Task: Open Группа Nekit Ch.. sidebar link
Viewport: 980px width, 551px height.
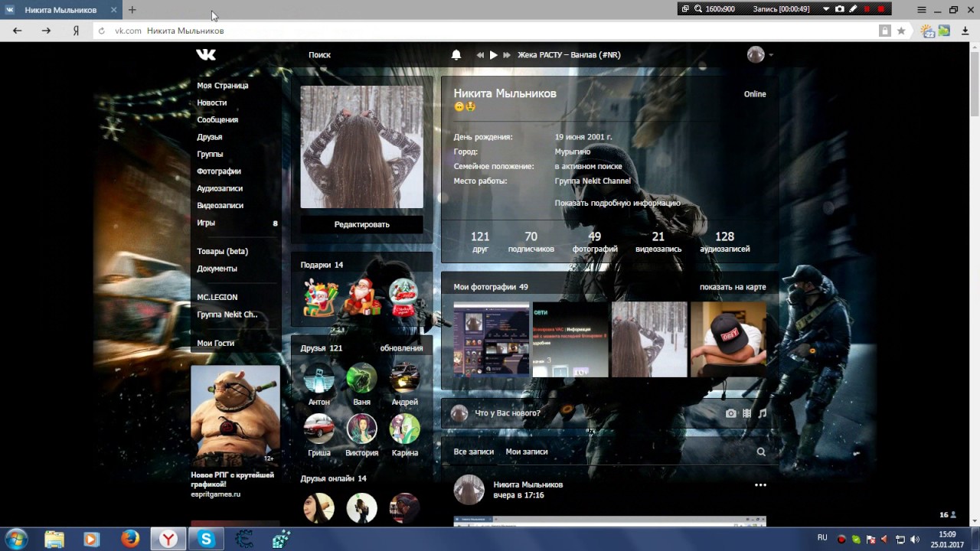Action: tap(227, 315)
